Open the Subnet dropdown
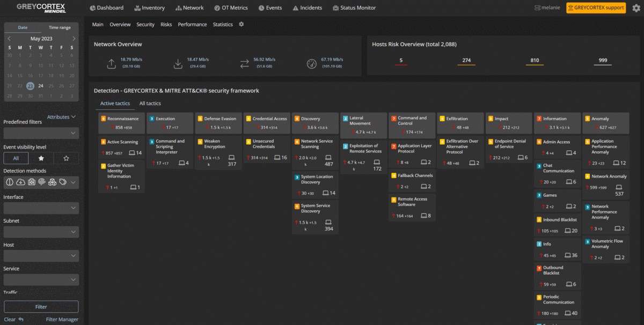Viewport: 644px width, 325px height. pos(41,232)
